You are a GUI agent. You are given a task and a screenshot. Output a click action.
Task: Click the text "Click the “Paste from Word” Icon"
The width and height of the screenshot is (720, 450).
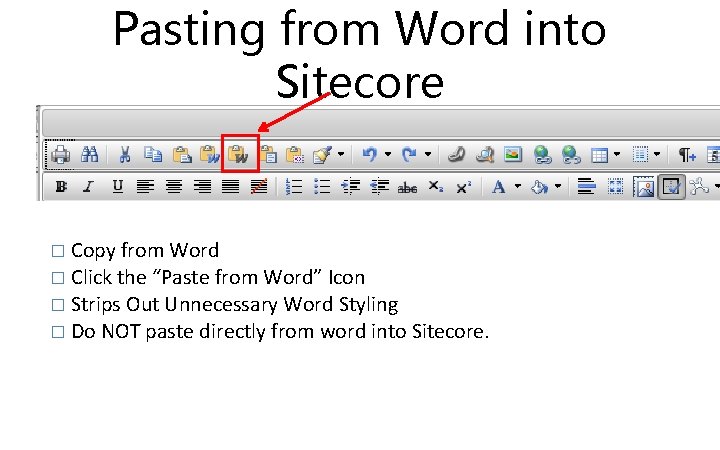[x=218, y=278]
